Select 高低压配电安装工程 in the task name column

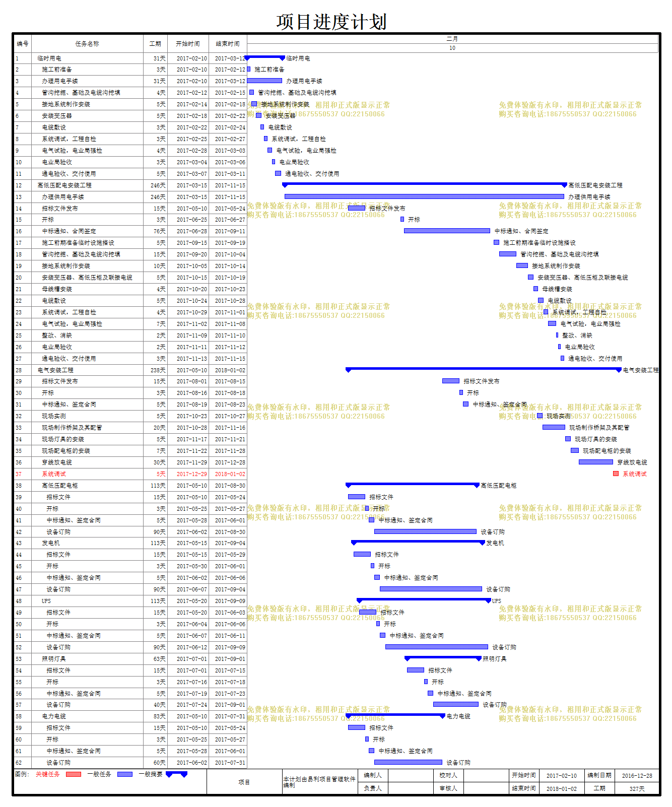point(64,185)
